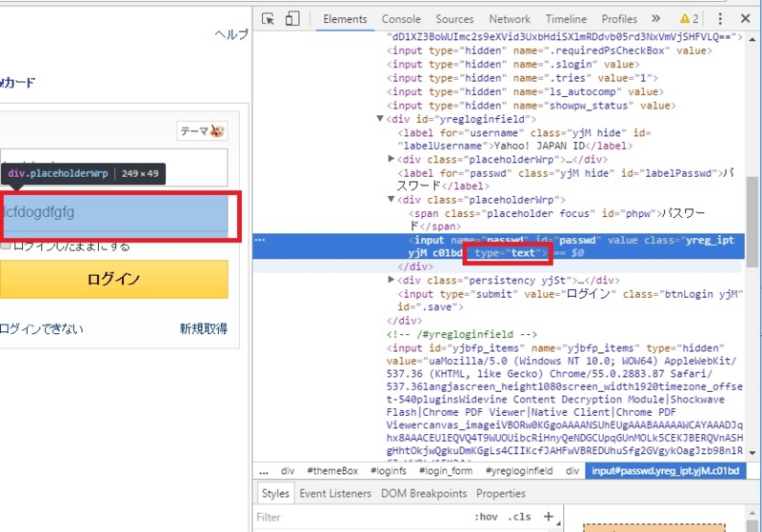Click the password field showing cfdogdfgfg
The height and width of the screenshot is (532, 762).
pos(113,214)
